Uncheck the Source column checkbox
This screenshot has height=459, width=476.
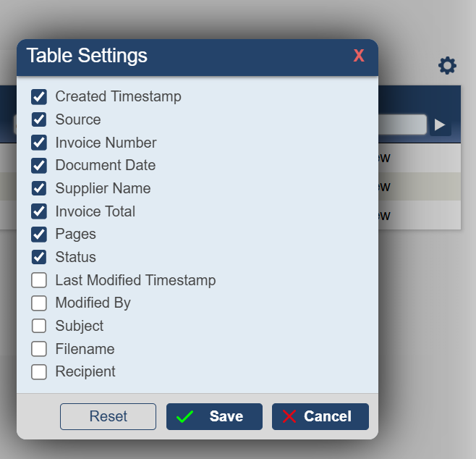pos(39,119)
